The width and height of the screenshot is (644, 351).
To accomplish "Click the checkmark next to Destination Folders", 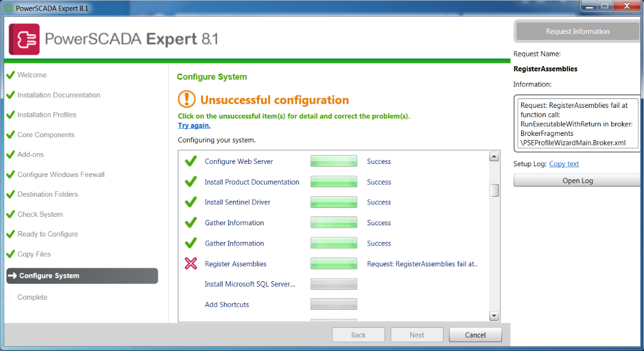I will coord(11,194).
